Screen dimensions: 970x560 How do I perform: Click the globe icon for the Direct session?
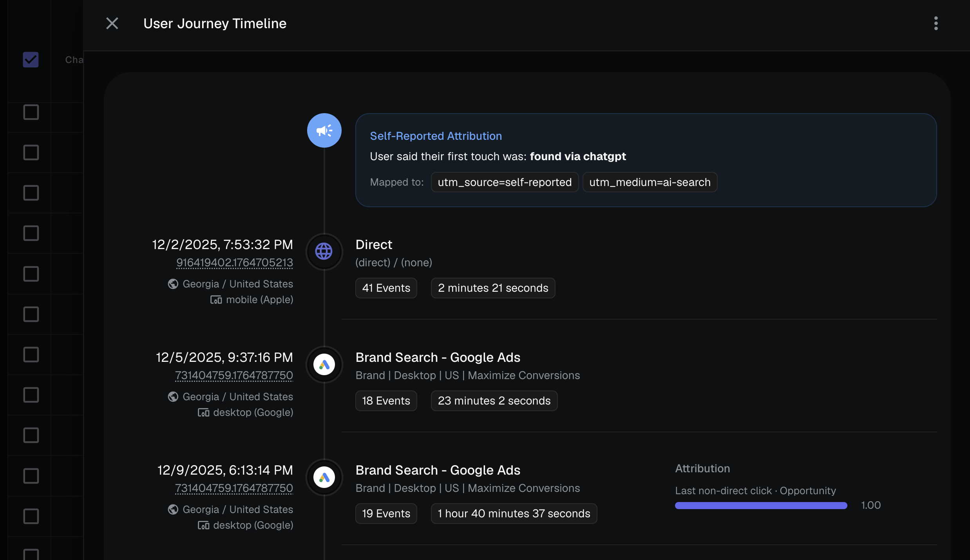324,251
